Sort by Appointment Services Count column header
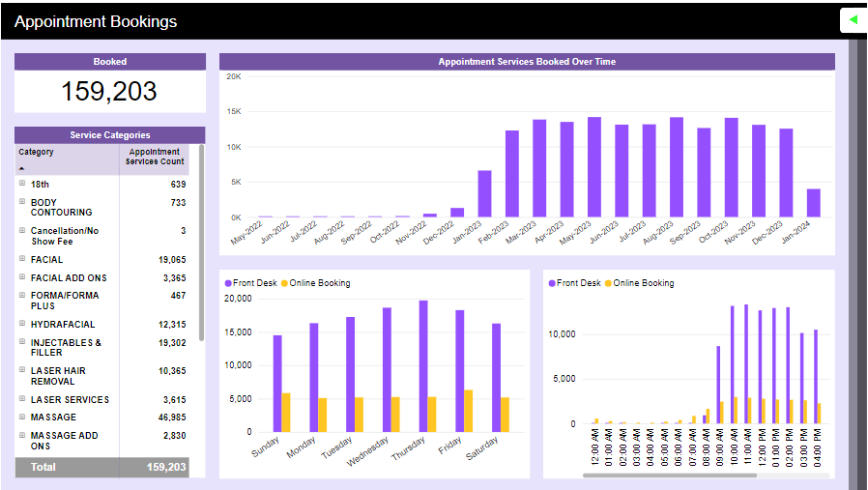 pos(155,157)
